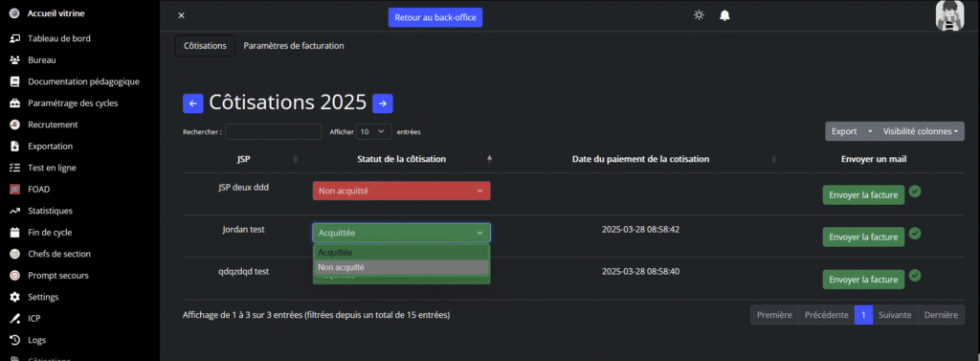Go to Précédente page

(826, 315)
